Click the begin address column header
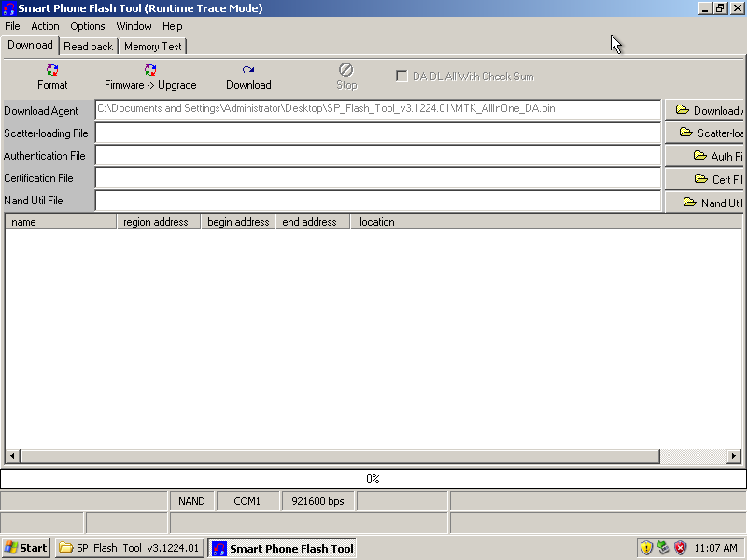Viewport: 747px width, 560px height. (x=238, y=222)
